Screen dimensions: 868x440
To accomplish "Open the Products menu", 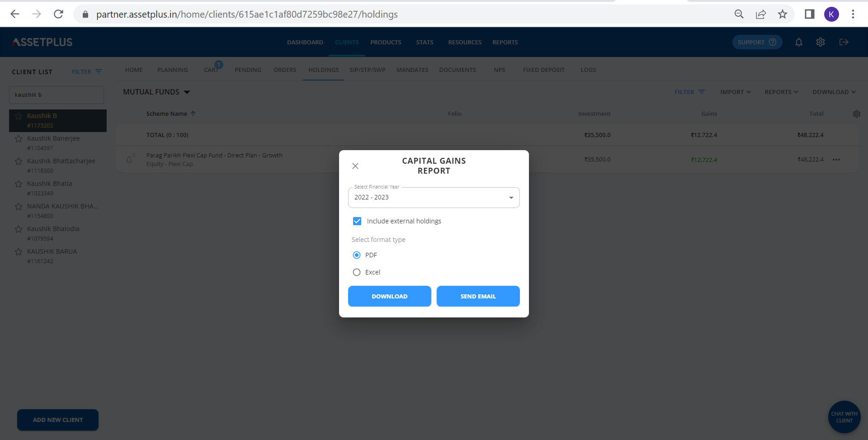I will [386, 43].
